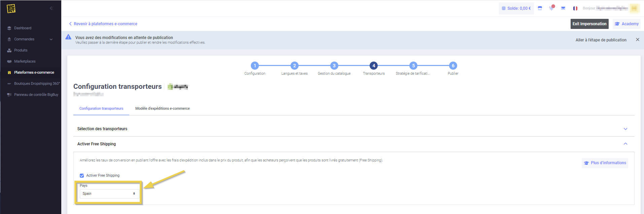Open the Pays country dropdown

(x=109, y=194)
